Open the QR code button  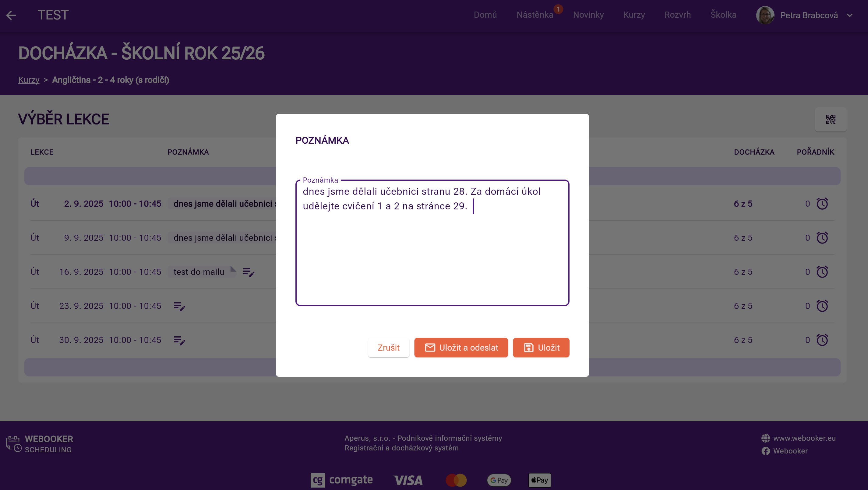click(x=830, y=119)
